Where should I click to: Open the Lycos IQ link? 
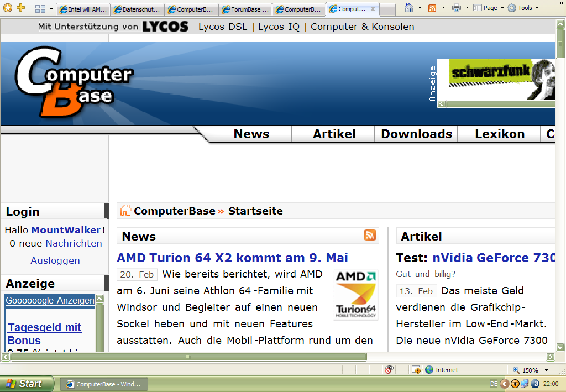[279, 27]
